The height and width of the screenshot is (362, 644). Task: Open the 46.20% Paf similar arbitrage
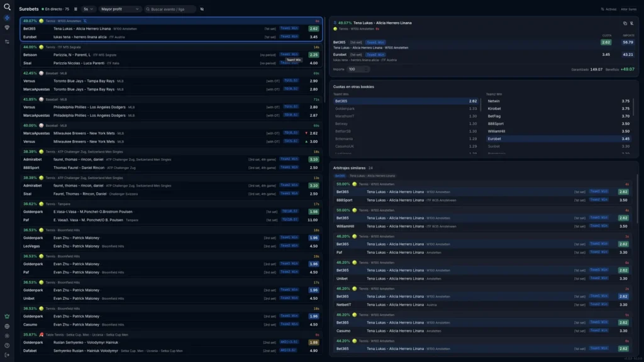[x=482, y=244]
